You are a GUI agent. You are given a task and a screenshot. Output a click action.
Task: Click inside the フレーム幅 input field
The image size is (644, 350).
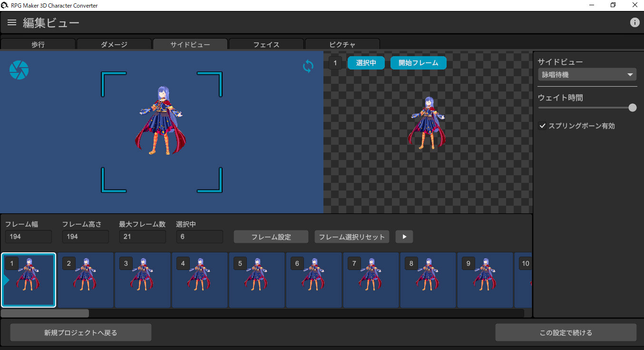(x=28, y=236)
